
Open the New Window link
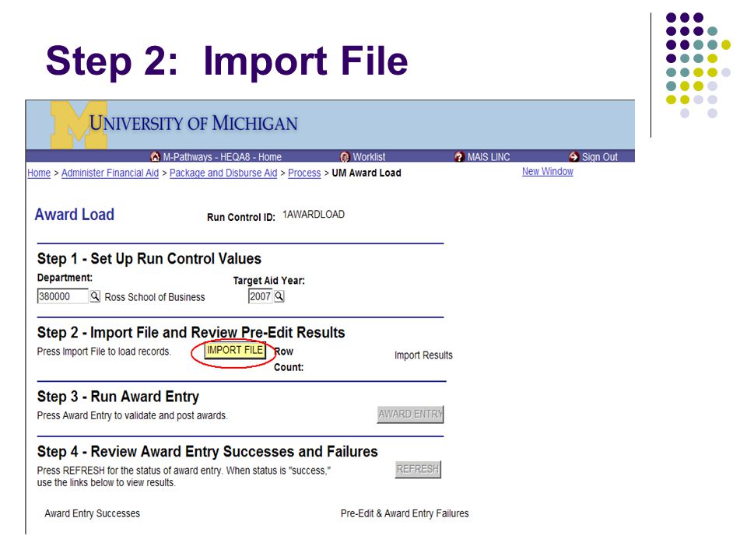[x=548, y=171]
